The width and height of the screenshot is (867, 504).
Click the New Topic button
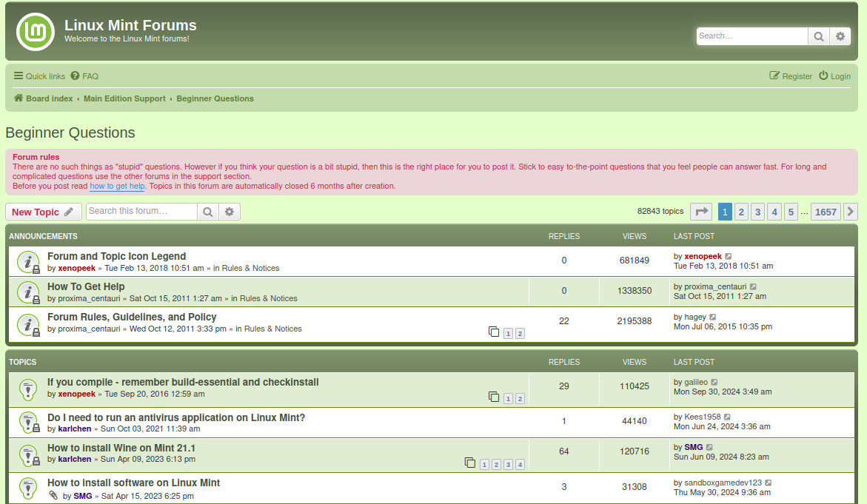[x=43, y=211]
